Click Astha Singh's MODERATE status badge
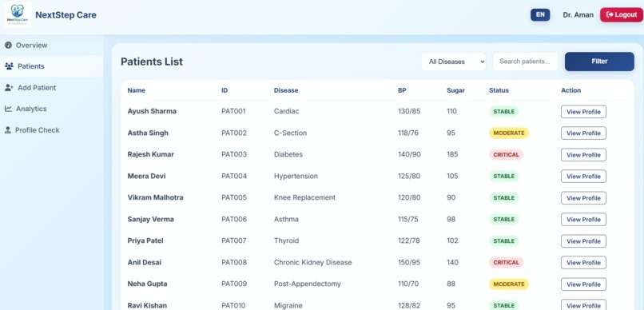The image size is (644, 310). [x=509, y=133]
